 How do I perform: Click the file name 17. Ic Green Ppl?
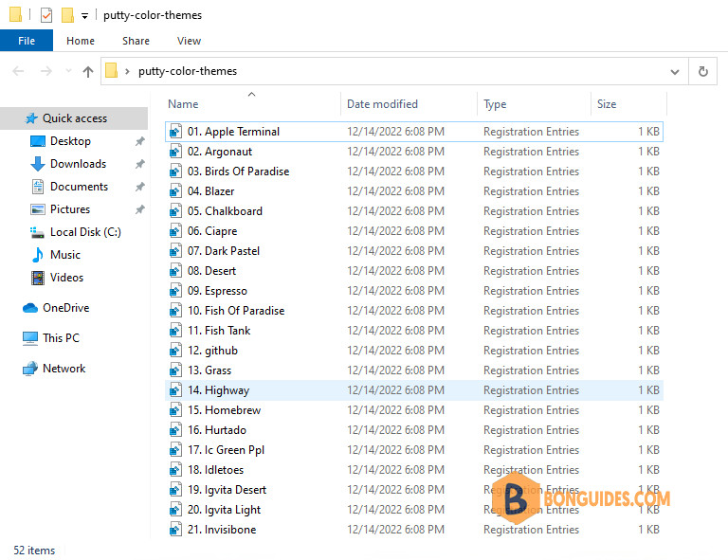pyautogui.click(x=226, y=450)
